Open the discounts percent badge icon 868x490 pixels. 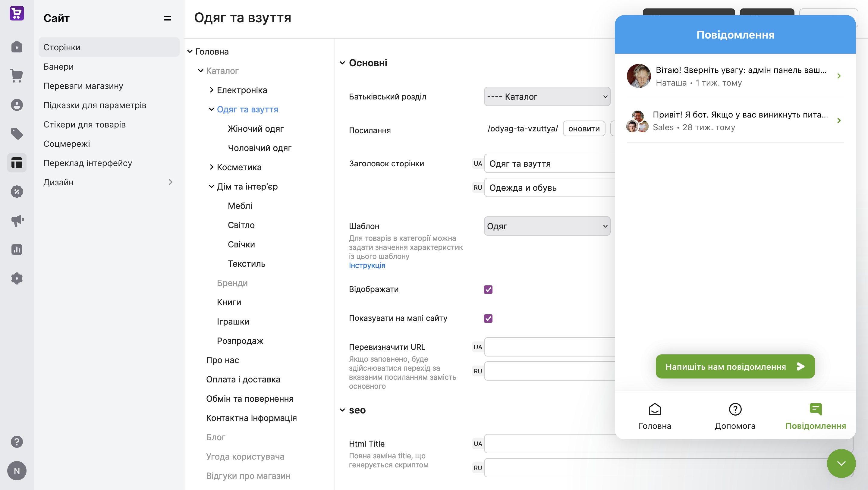click(x=17, y=192)
